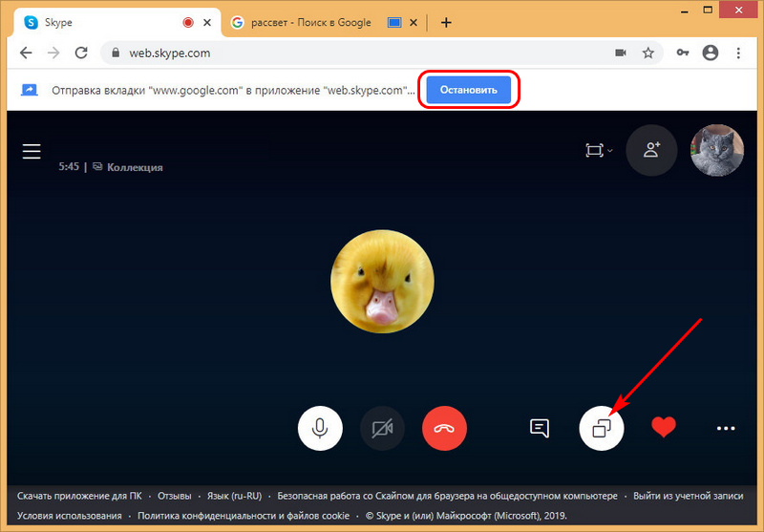Click Выйти из учетной записи
764x532 pixels.
pos(689,496)
